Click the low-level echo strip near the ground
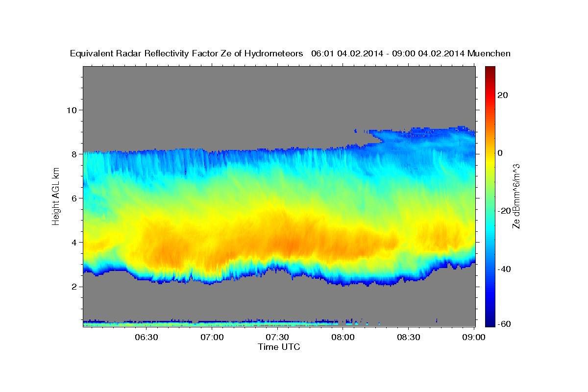This screenshot has width=588, height=392. [x=211, y=323]
